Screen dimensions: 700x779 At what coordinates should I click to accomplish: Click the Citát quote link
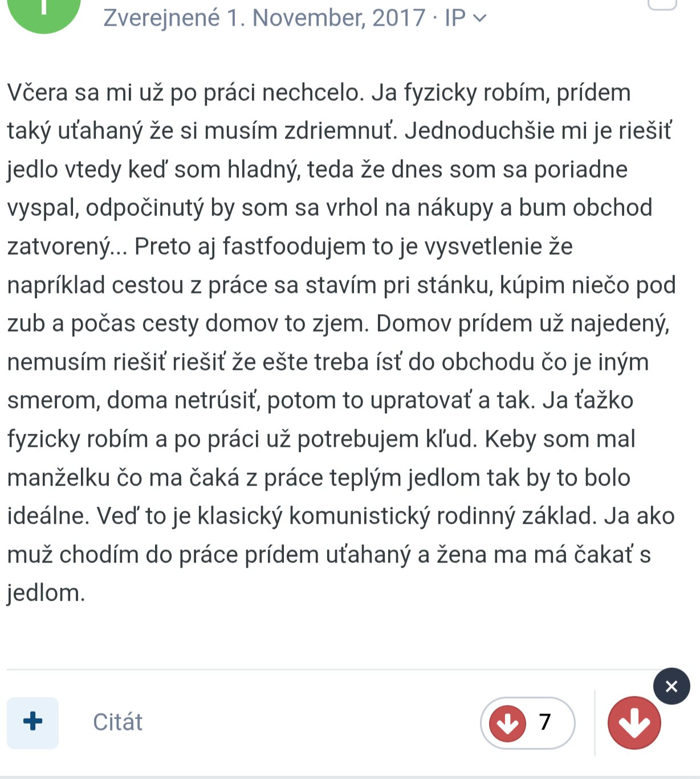click(x=117, y=722)
